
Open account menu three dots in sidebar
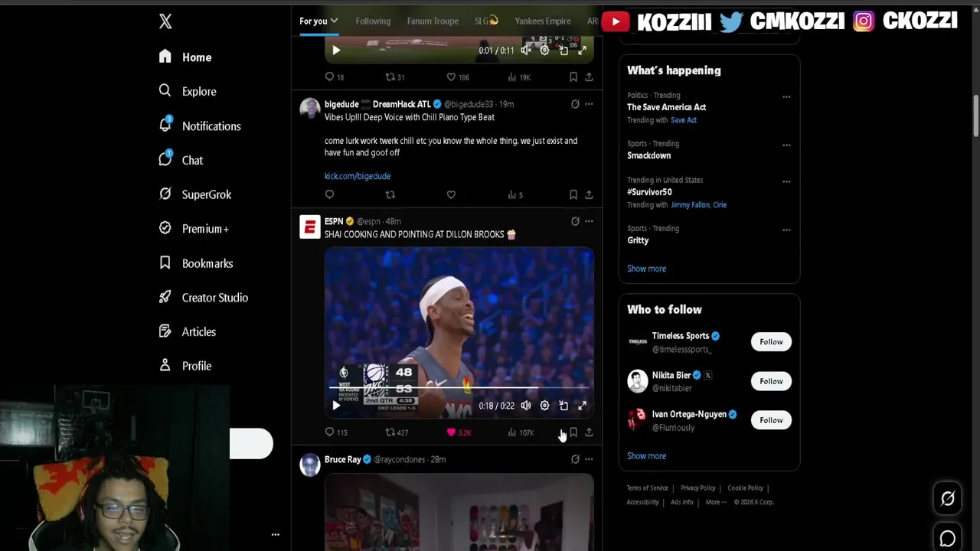276,535
